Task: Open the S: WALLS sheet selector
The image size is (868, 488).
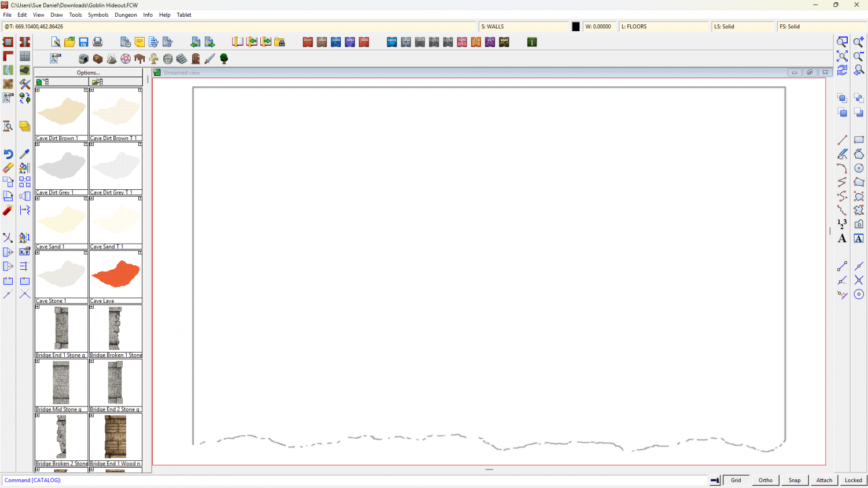Action: coord(524,27)
